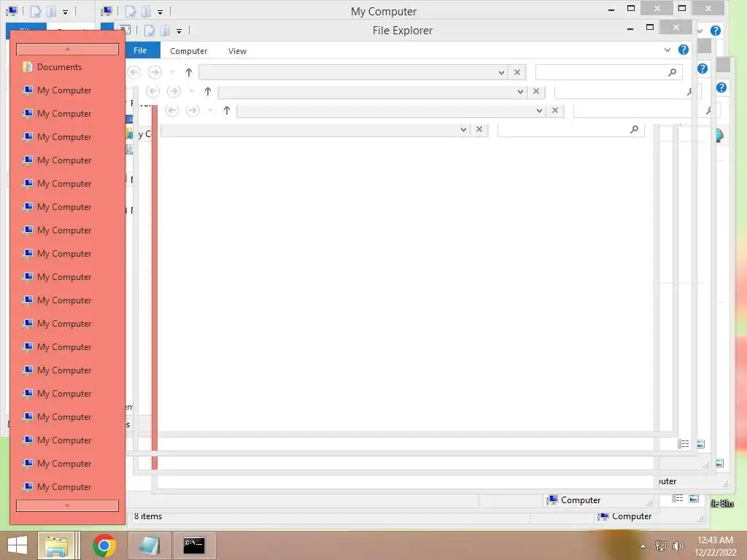Open address history dropdown in the third address bar
747x560 pixels.
click(539, 111)
